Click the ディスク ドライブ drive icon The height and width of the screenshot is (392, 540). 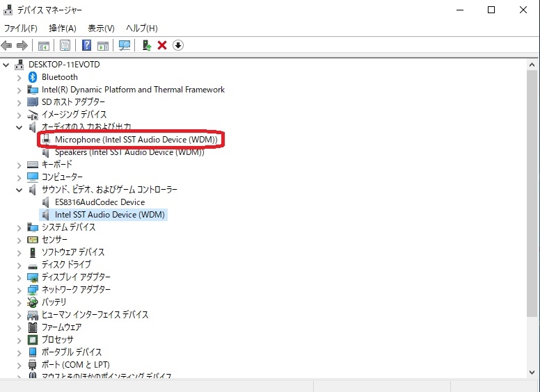33,265
